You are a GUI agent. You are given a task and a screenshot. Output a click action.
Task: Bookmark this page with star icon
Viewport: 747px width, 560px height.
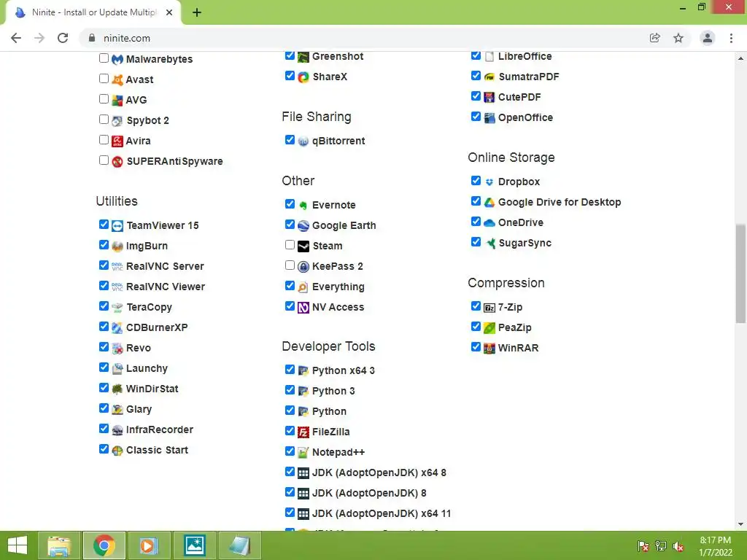click(678, 38)
